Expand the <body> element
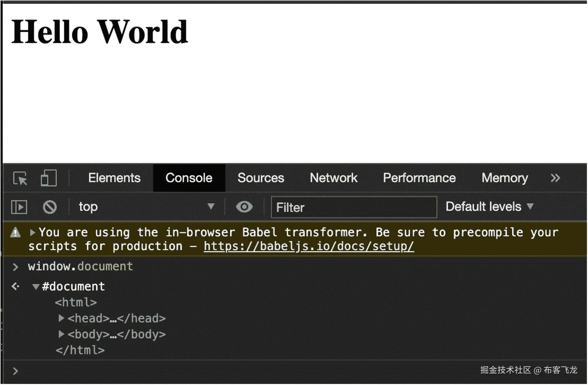The image size is (588, 385). 62,334
